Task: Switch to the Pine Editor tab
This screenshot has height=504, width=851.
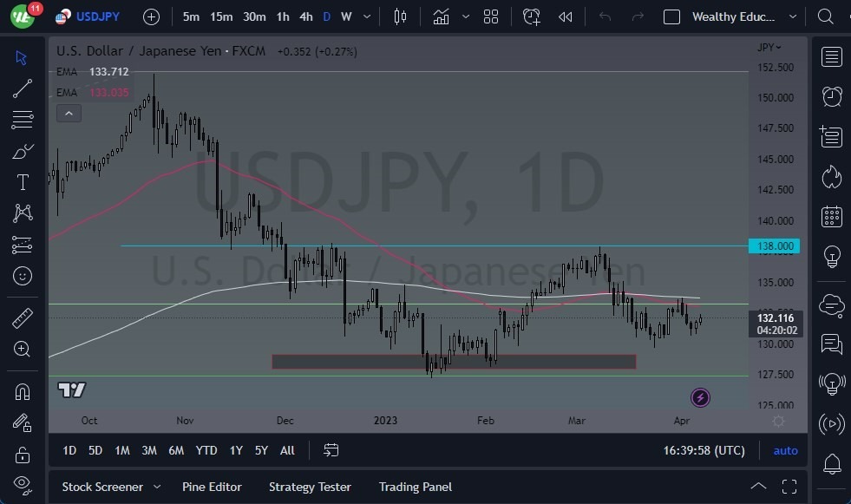Action: click(212, 487)
